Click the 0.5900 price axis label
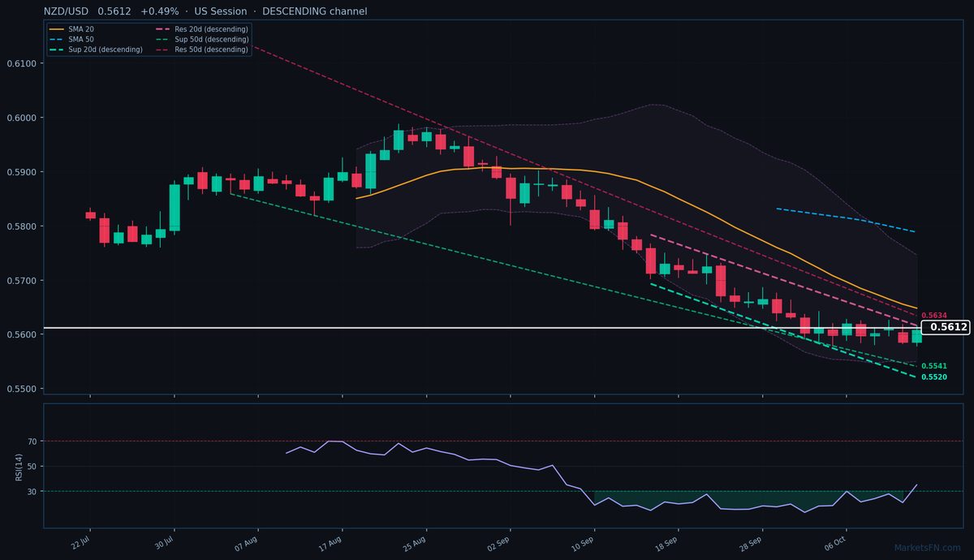974x560 pixels. click(21, 172)
